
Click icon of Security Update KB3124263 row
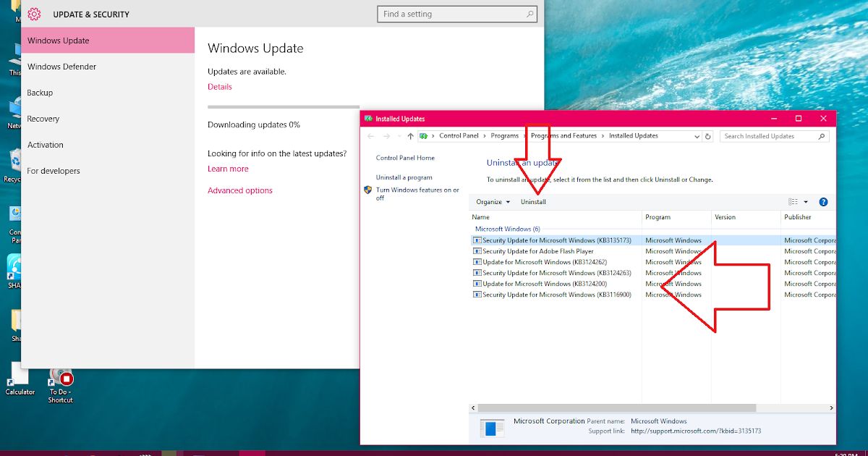pos(477,273)
